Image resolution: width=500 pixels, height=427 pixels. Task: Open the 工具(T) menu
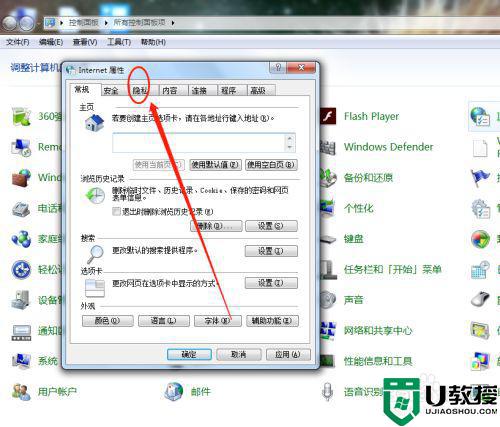[x=119, y=42]
